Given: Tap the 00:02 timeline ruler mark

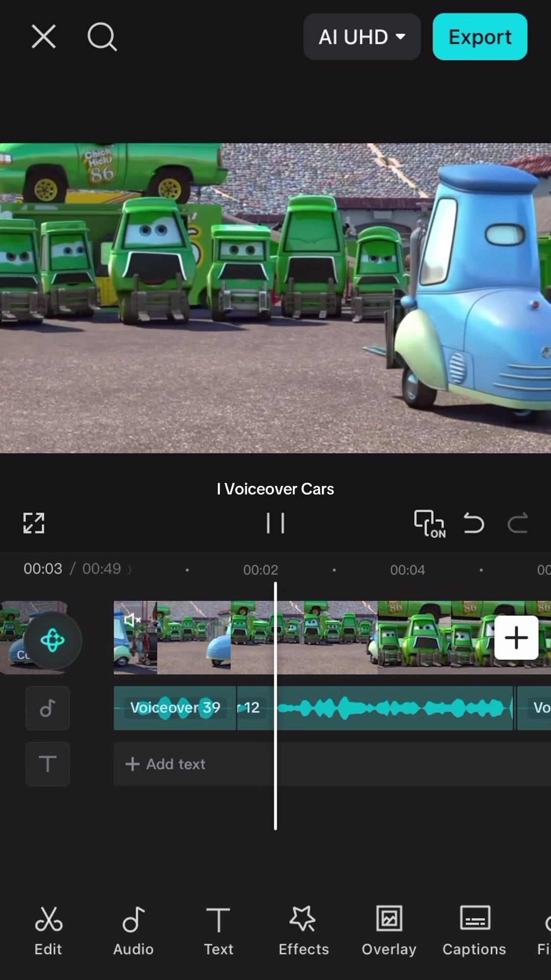Looking at the screenshot, I should 261,570.
